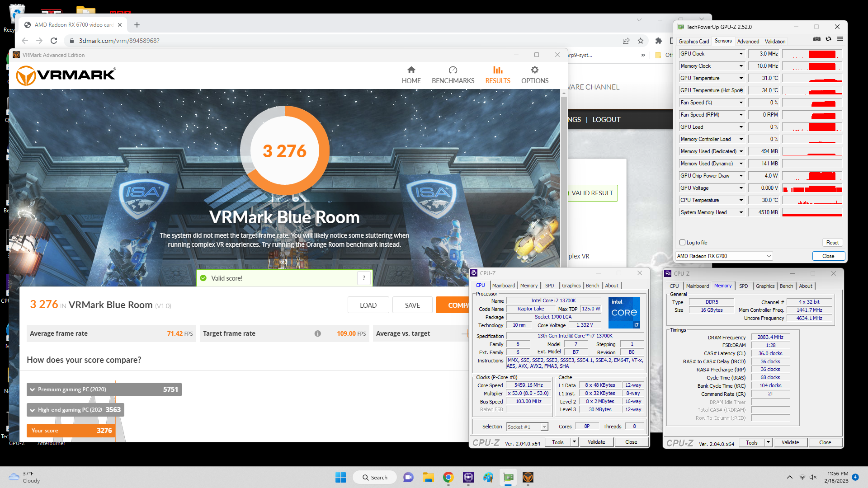
Task: Click the info icon next to Target frame rate
Action: (x=318, y=333)
